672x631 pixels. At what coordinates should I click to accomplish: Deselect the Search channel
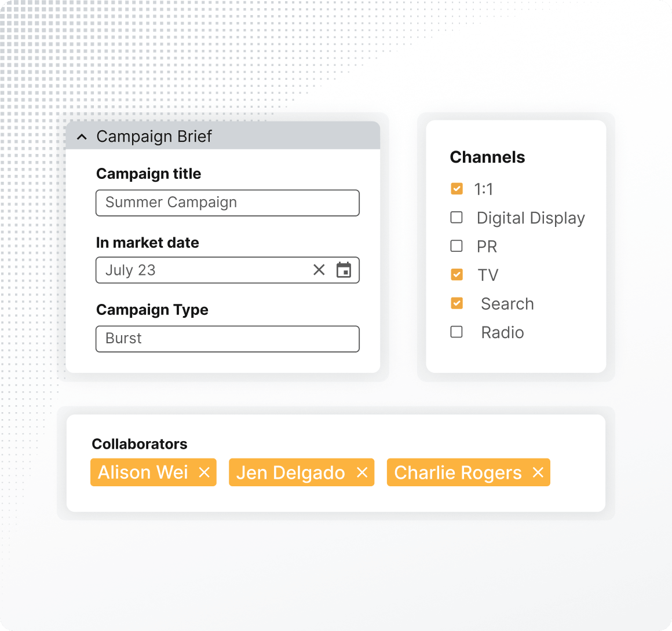coord(457,303)
